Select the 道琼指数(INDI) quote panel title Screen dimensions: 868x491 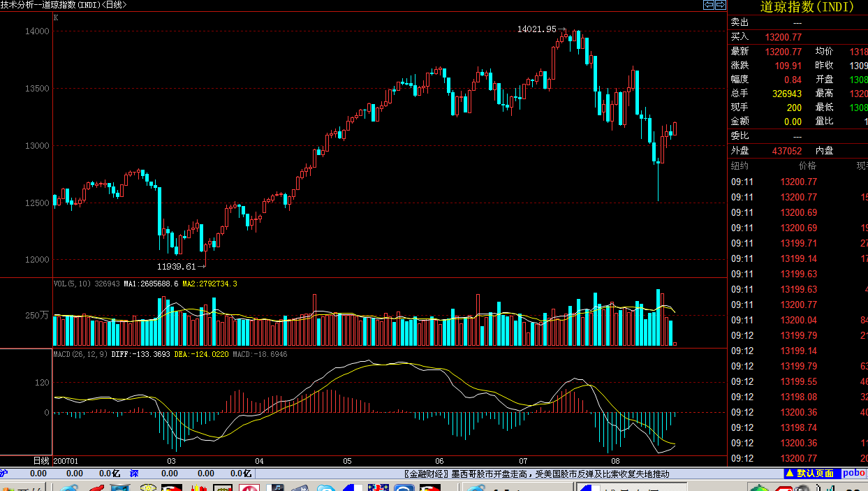(806, 7)
